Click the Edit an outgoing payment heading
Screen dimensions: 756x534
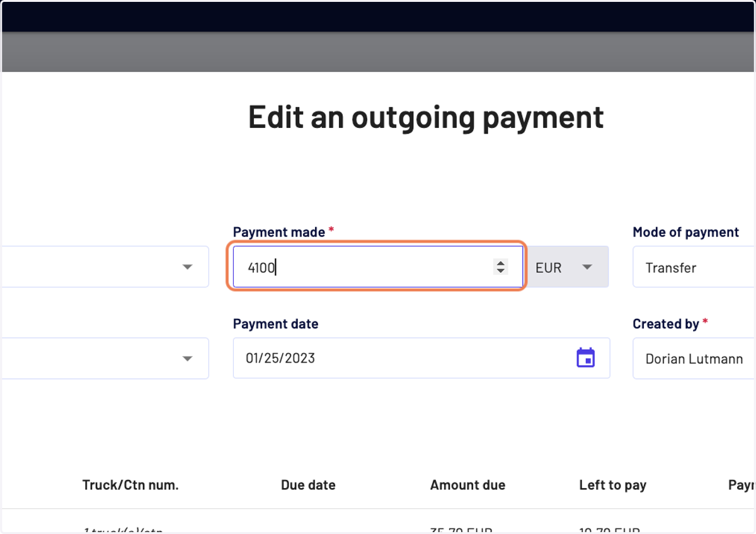(x=426, y=117)
